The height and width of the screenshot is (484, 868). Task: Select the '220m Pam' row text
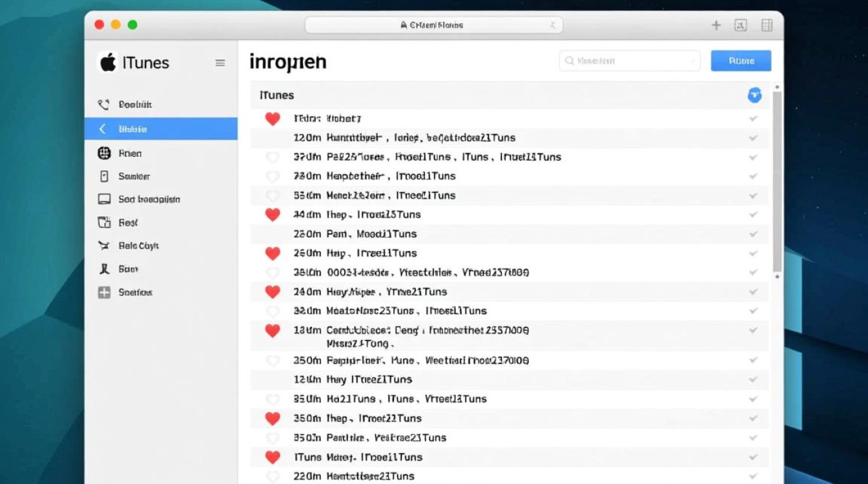click(355, 234)
